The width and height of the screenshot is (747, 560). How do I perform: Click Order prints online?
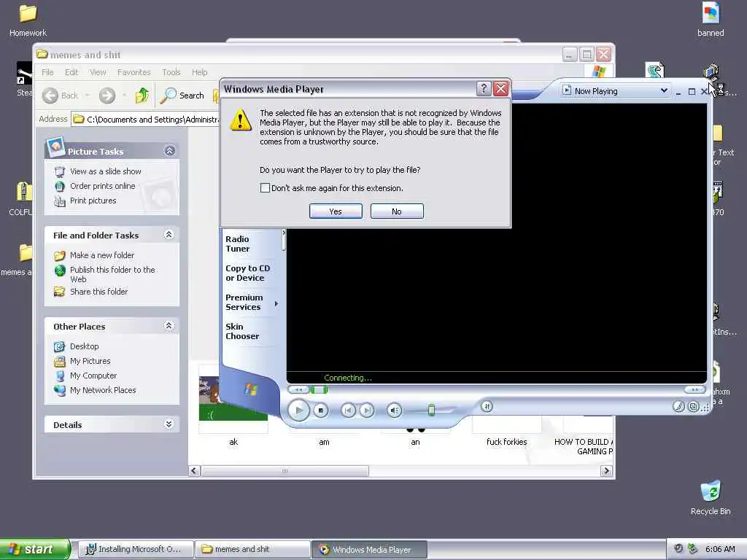click(102, 186)
